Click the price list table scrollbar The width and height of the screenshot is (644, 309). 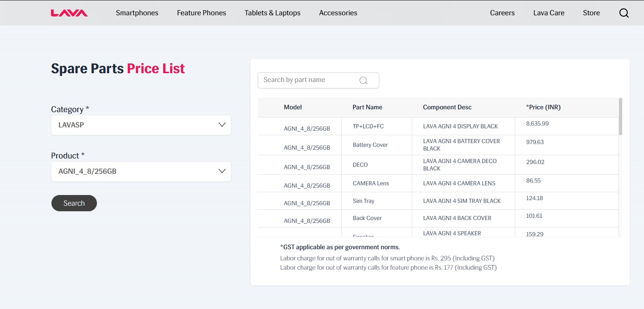click(620, 116)
